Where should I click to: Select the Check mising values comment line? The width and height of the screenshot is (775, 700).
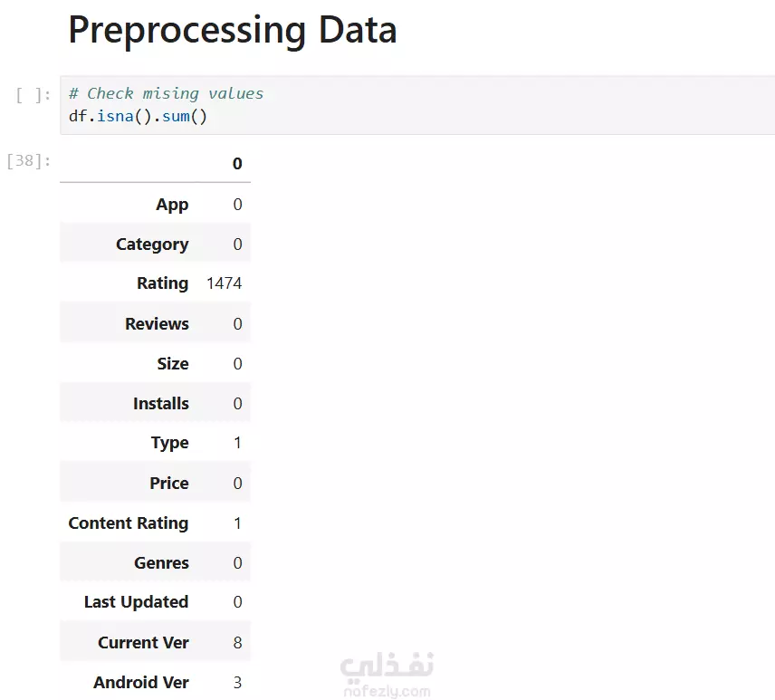click(x=166, y=93)
